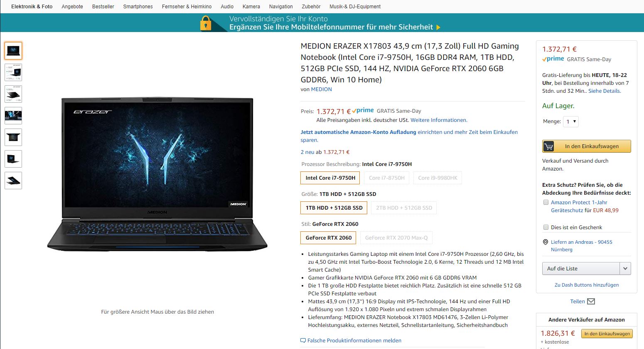The height and width of the screenshot is (349, 644).
Task: Select the 2TB HDD + 512GB SSD size
Action: click(404, 208)
